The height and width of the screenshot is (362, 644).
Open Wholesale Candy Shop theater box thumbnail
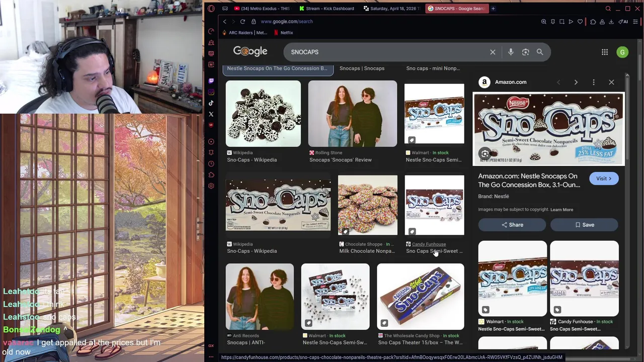(x=421, y=297)
